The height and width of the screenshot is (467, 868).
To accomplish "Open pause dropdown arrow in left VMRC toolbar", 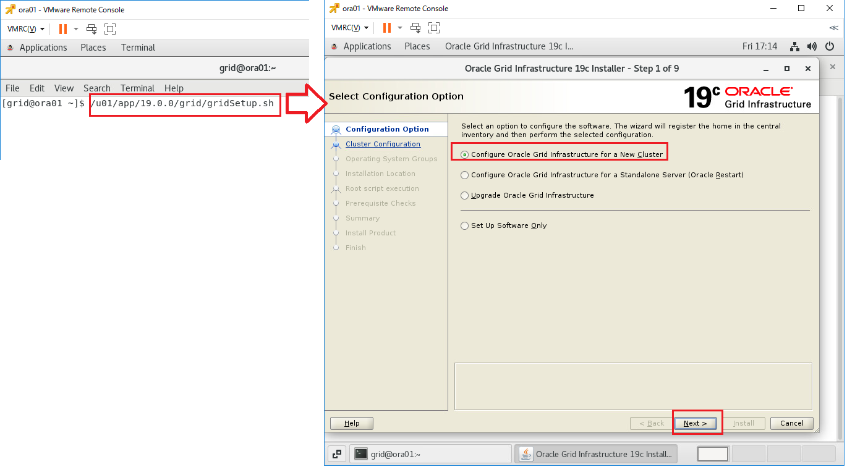I will 76,29.
